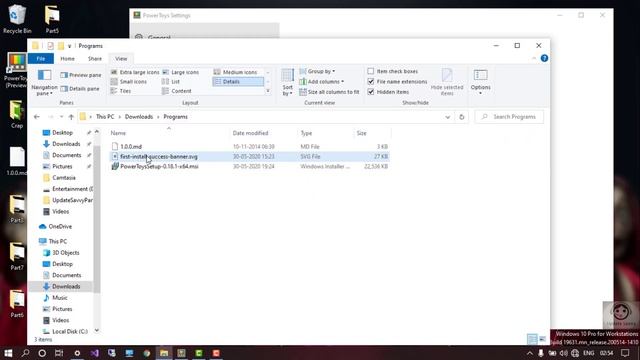Image resolution: width=640 pixels, height=360 pixels.
Task: Select the Details layout option
Action: [238, 82]
